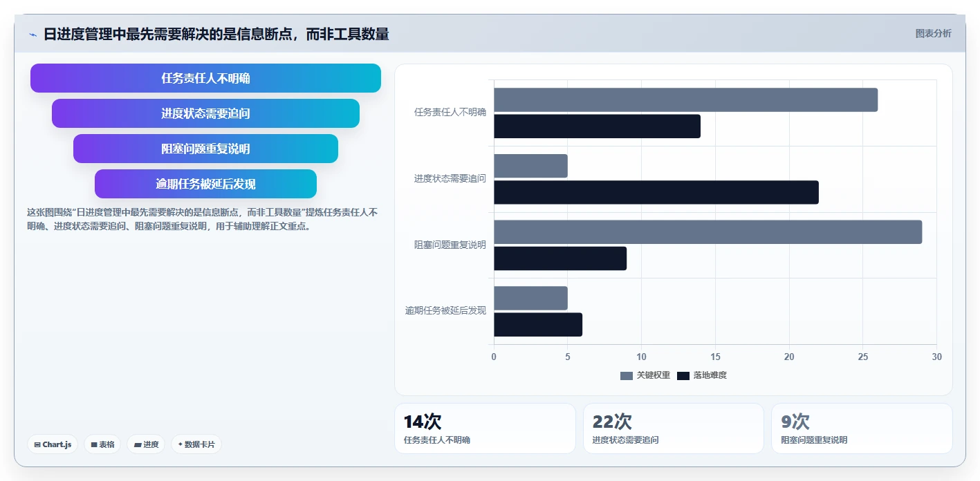Click the x-axis tick value 5
The height and width of the screenshot is (481, 980).
click(x=568, y=357)
